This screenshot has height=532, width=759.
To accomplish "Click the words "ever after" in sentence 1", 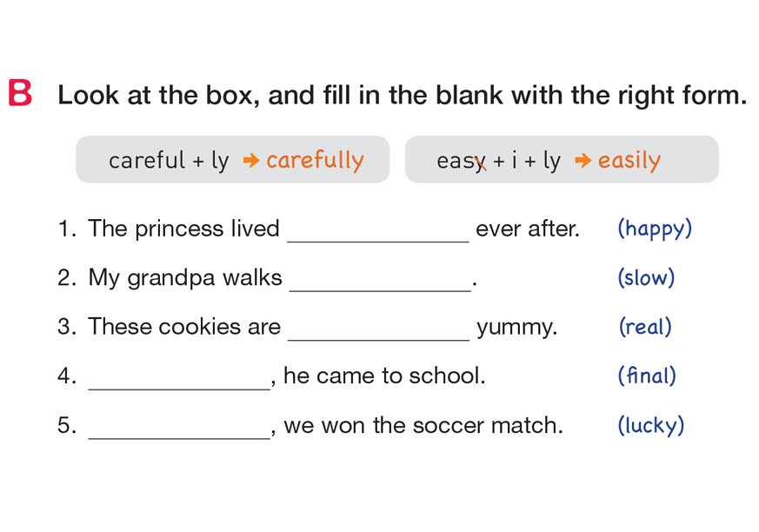I will (527, 229).
